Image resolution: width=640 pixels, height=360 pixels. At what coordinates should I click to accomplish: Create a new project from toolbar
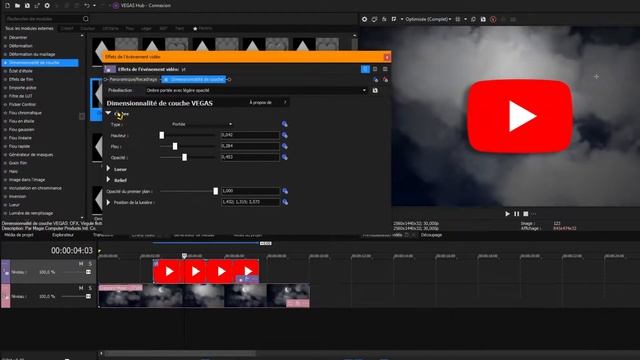[x=7, y=6]
